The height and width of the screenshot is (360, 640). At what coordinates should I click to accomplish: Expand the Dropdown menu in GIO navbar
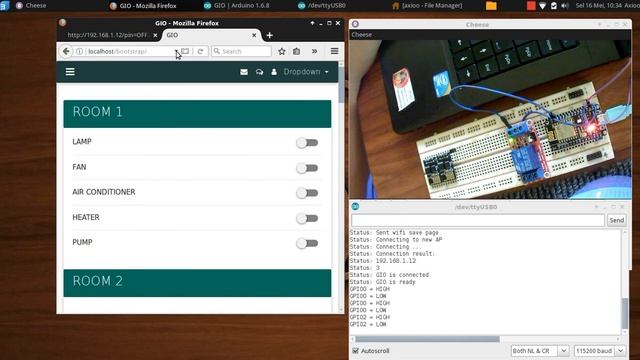pos(306,72)
